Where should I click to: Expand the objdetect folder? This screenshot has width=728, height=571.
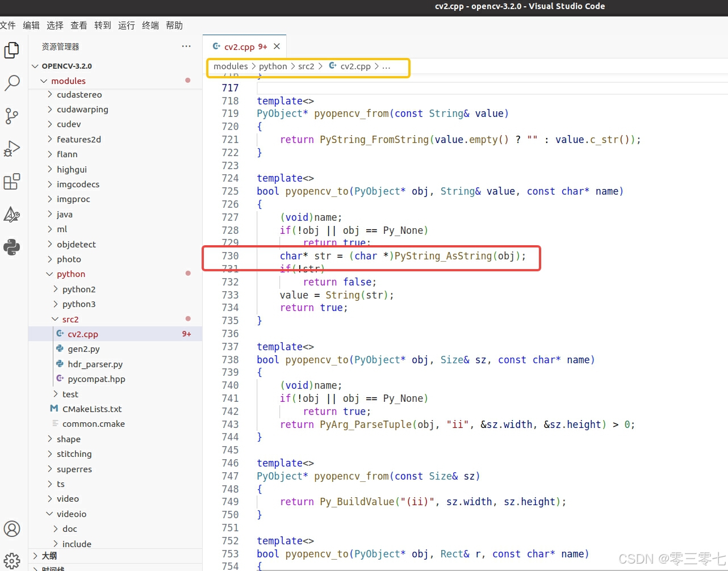[x=115, y=245]
